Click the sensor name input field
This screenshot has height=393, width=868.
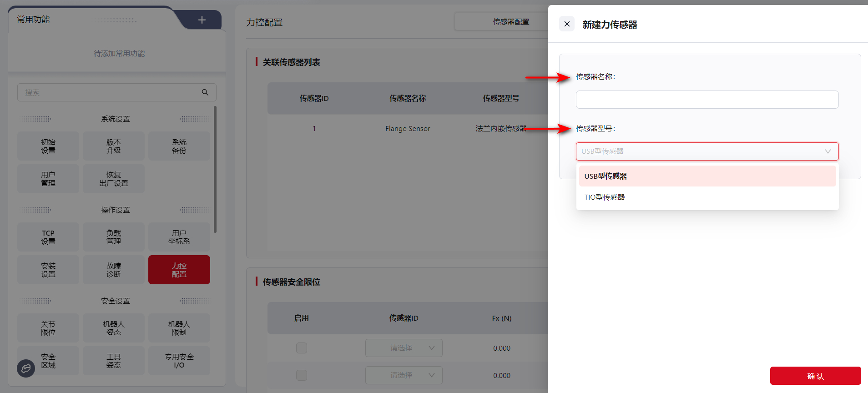point(707,100)
